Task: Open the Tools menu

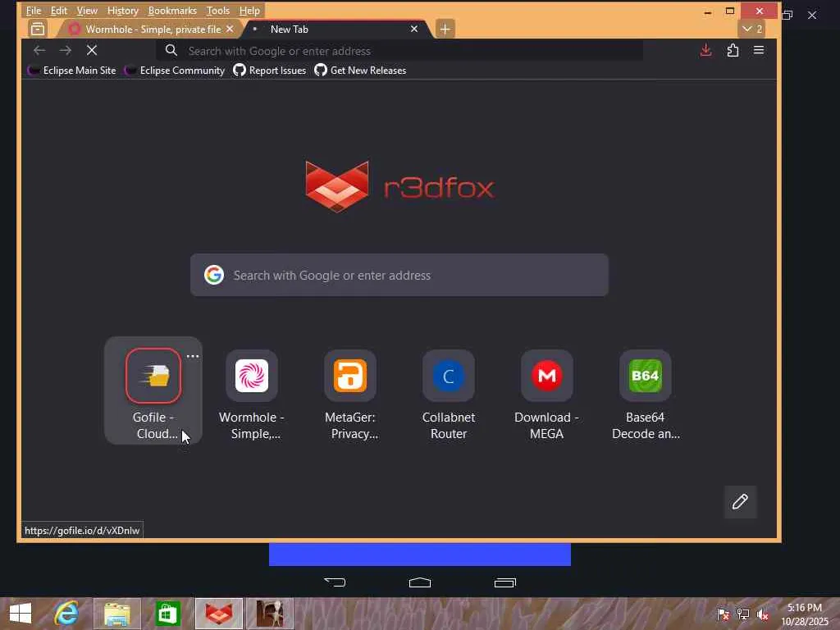Action: [x=218, y=11]
